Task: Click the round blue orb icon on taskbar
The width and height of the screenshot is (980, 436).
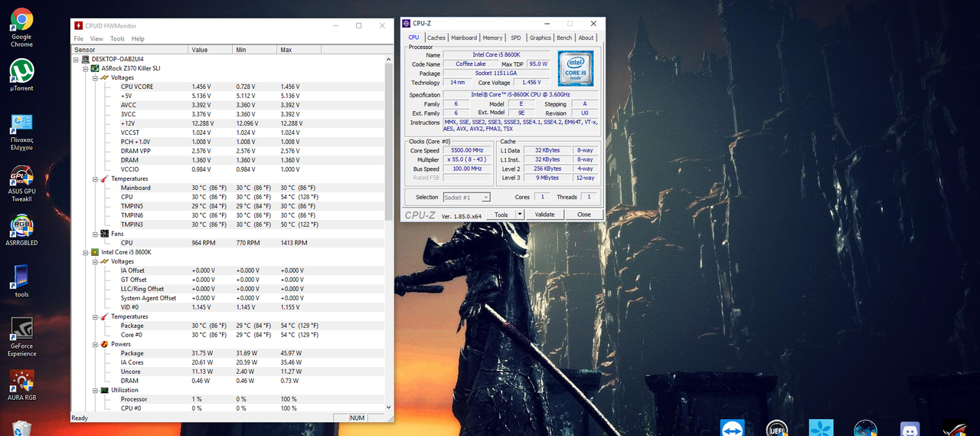Action: coord(865,429)
